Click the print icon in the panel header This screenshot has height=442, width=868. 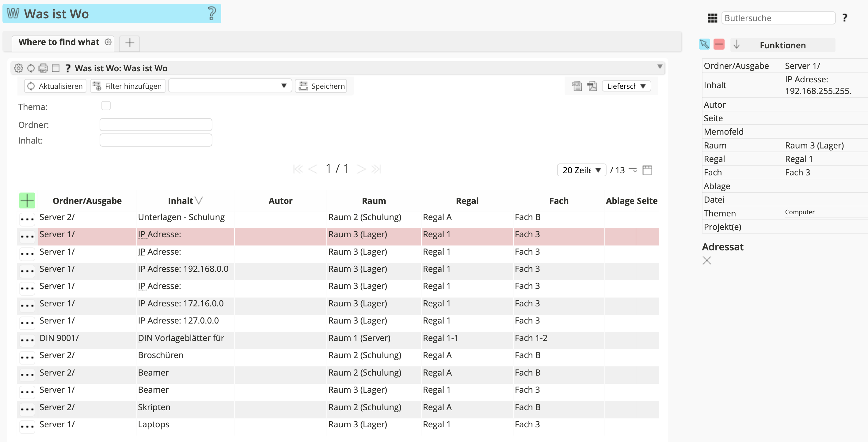pyautogui.click(x=43, y=68)
